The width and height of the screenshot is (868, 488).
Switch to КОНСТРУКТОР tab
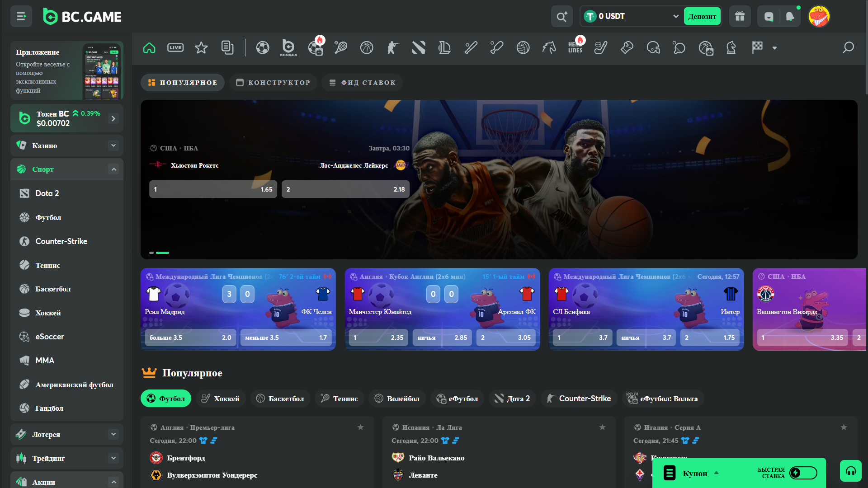click(x=274, y=83)
